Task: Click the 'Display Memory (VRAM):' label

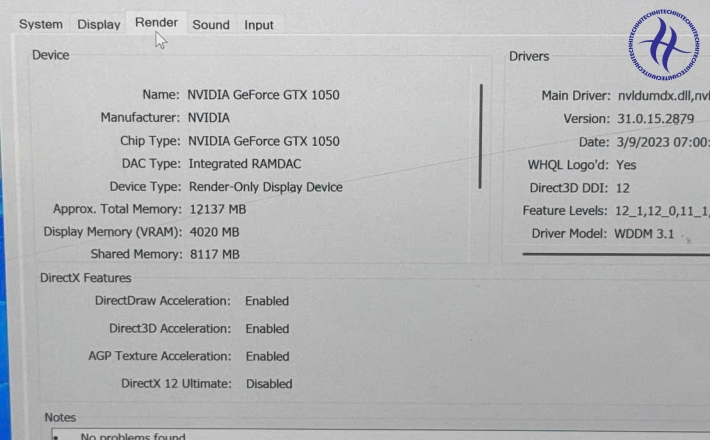Action: point(113,232)
